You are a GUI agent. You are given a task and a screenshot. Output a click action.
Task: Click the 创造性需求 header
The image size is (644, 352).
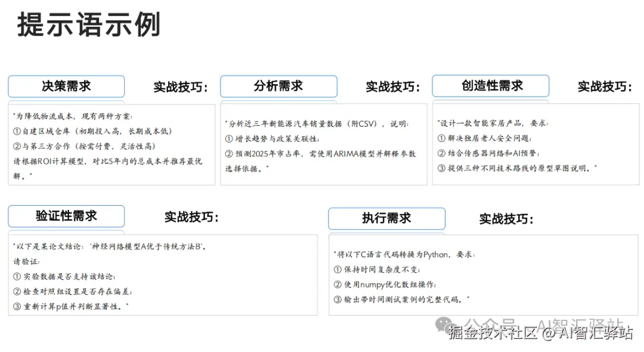(x=490, y=85)
